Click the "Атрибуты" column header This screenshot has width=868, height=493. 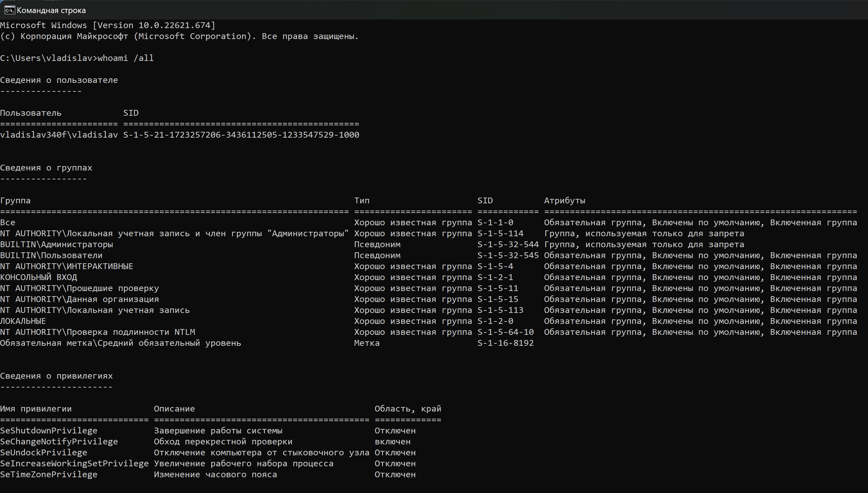564,201
